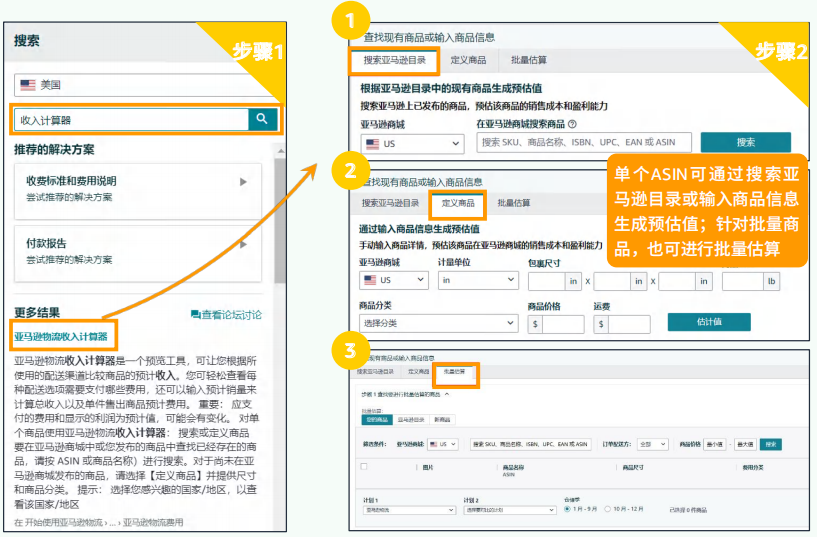The height and width of the screenshot is (537, 817).
Task: Click the 费用分类 column header
Action: (753, 467)
